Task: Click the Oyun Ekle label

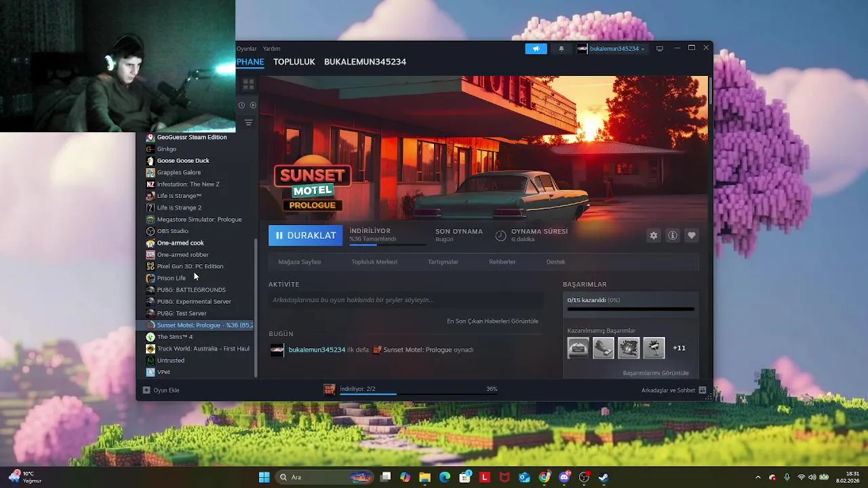Action: (x=167, y=390)
